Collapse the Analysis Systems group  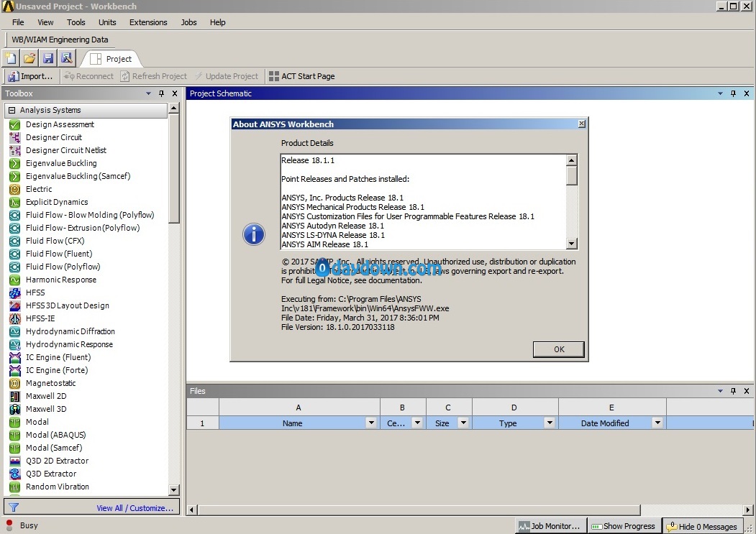[12, 111]
